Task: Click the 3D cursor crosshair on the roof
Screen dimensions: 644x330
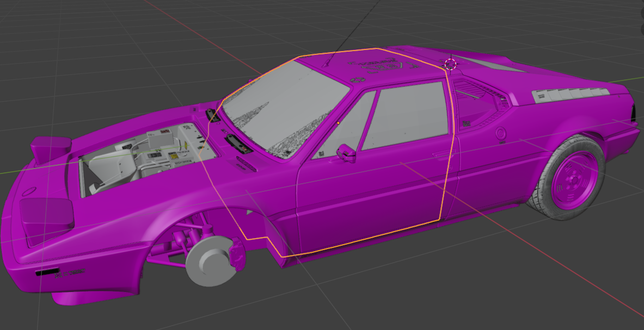Action: click(450, 64)
